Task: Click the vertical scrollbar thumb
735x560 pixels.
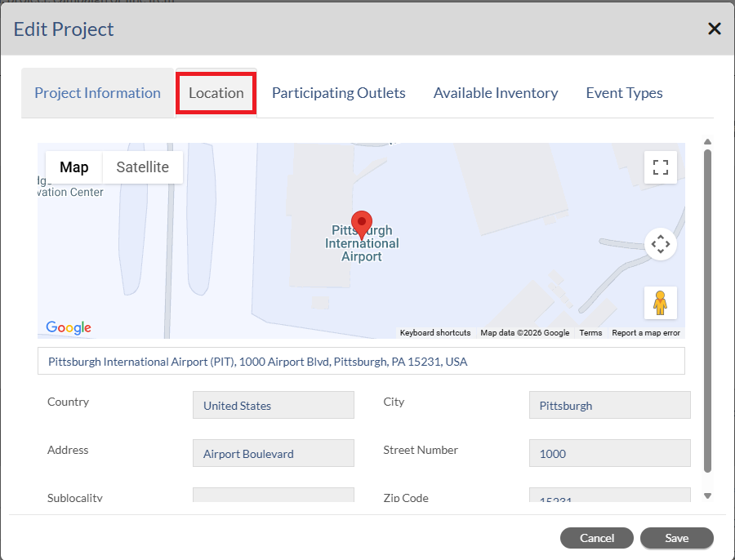Action: (707, 311)
